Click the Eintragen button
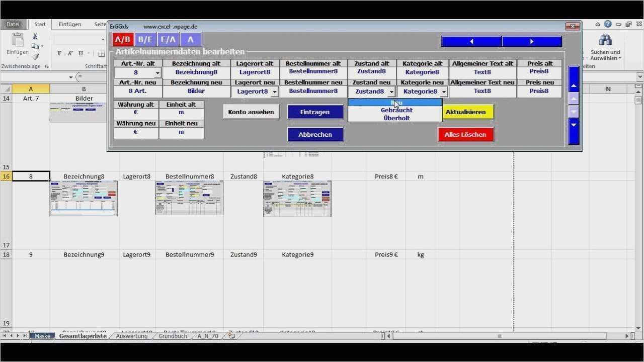The image size is (644, 362). coord(315,112)
